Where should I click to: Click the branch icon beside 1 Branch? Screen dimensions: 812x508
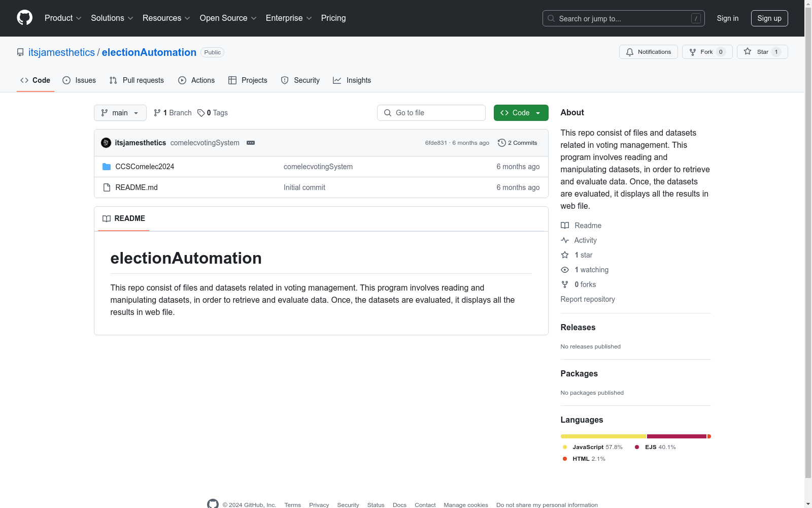pos(157,113)
